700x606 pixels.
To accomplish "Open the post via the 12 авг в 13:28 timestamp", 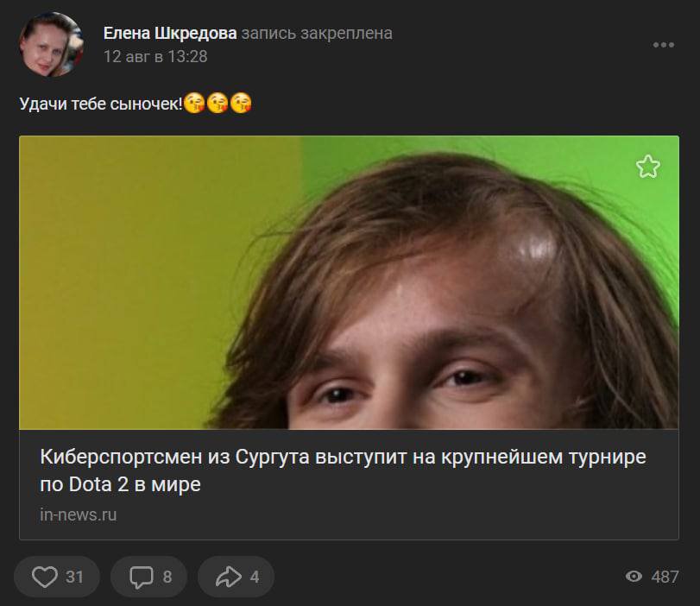I will (155, 57).
